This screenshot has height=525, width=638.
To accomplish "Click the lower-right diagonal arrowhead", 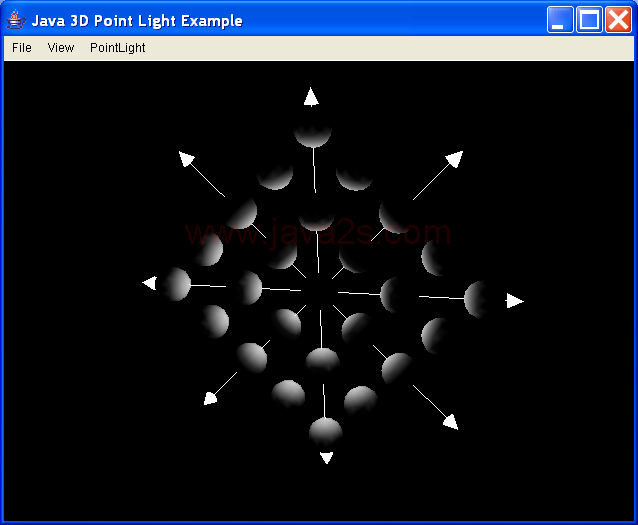I will [x=451, y=422].
